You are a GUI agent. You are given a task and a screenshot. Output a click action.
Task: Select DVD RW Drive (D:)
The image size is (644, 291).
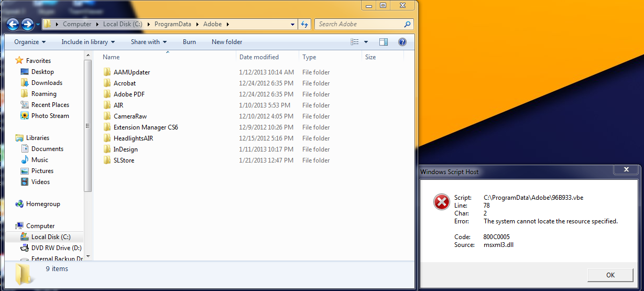point(52,248)
